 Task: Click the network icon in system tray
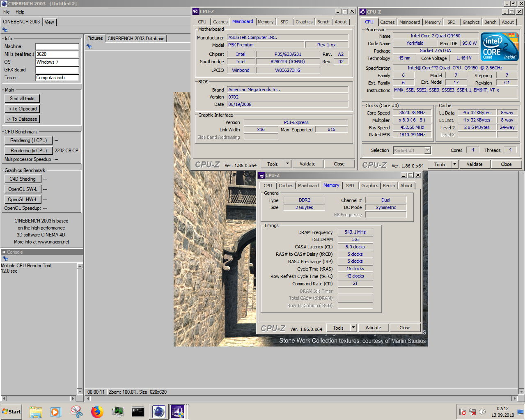coord(472,412)
